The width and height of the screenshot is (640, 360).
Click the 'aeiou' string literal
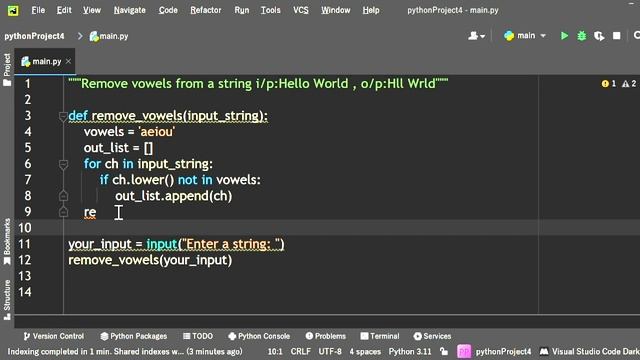click(157, 132)
